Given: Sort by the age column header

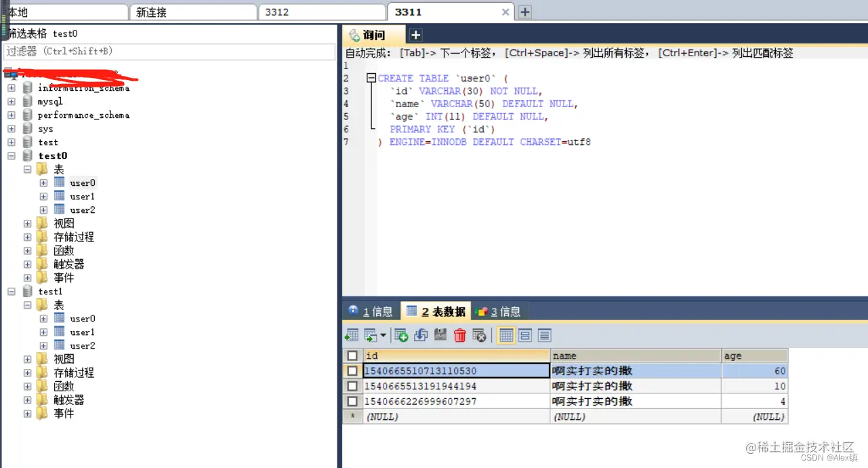Looking at the screenshot, I should 755,355.
